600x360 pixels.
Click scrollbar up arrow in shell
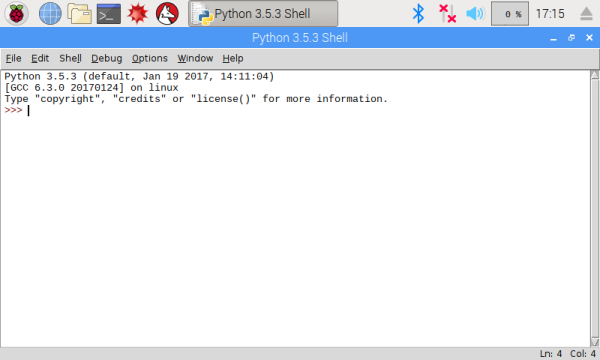[595, 75]
